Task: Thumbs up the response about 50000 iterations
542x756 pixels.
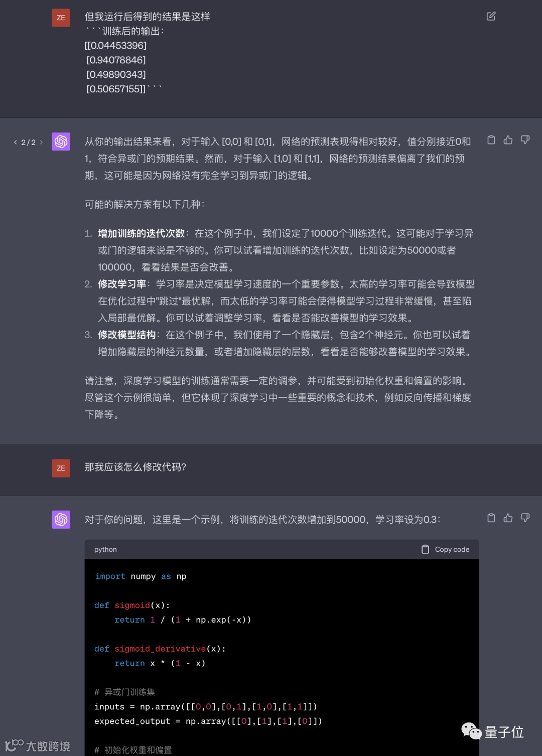Action: click(x=508, y=518)
